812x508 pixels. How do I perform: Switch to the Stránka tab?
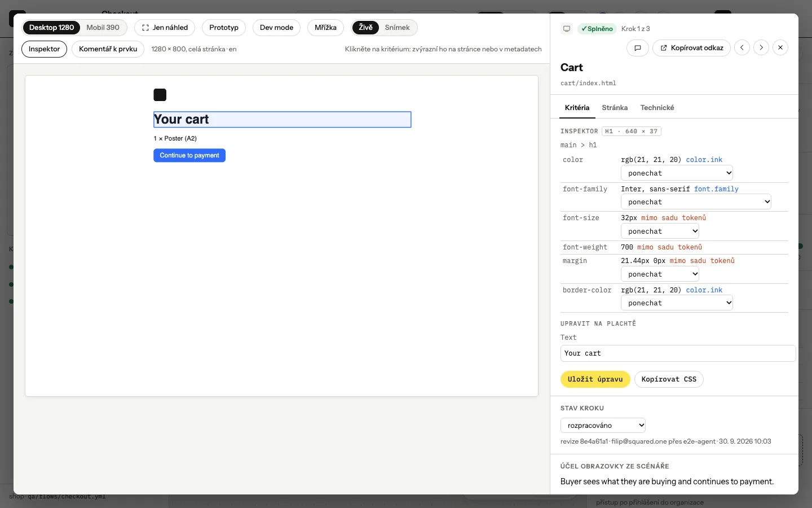pos(615,108)
